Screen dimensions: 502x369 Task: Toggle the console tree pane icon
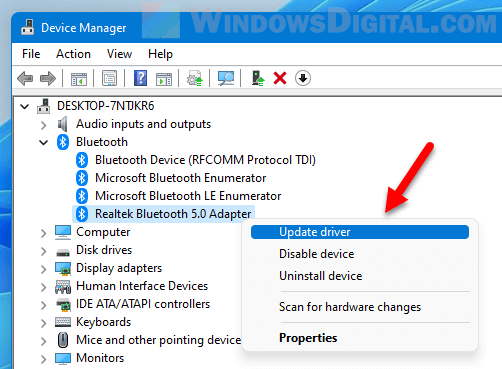pyautogui.click(x=79, y=79)
